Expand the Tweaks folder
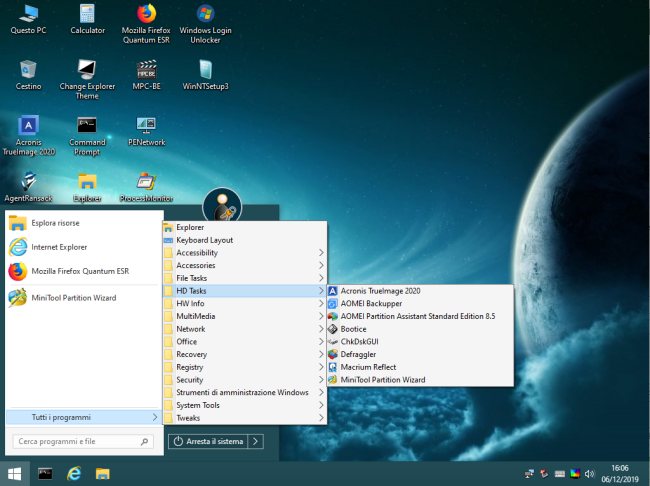This screenshot has width=650, height=486. coord(245,418)
